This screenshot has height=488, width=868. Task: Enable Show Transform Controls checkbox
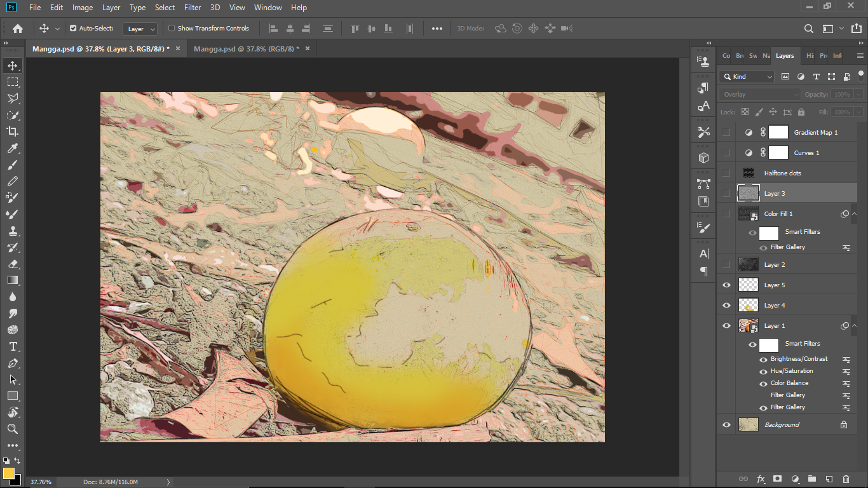pos(172,29)
